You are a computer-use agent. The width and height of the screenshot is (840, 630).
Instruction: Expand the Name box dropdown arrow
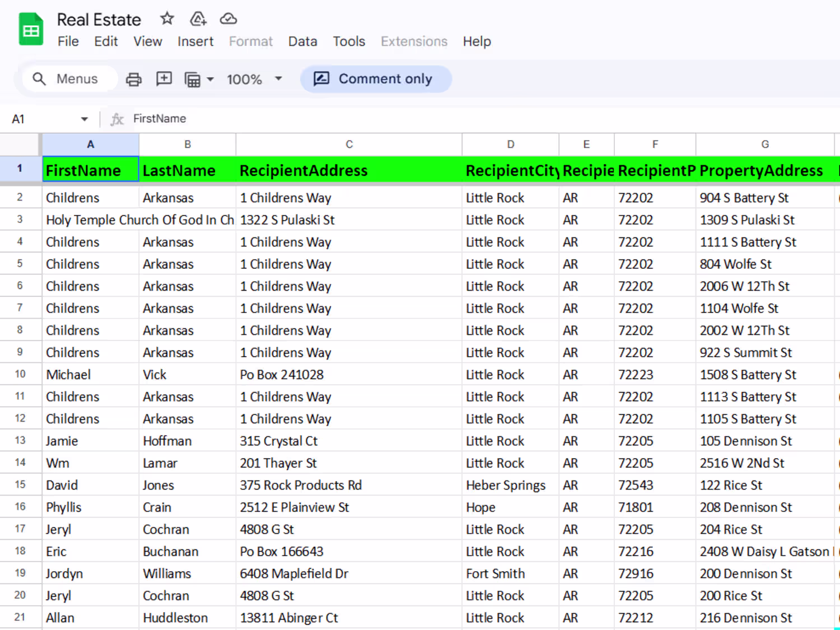(84, 119)
